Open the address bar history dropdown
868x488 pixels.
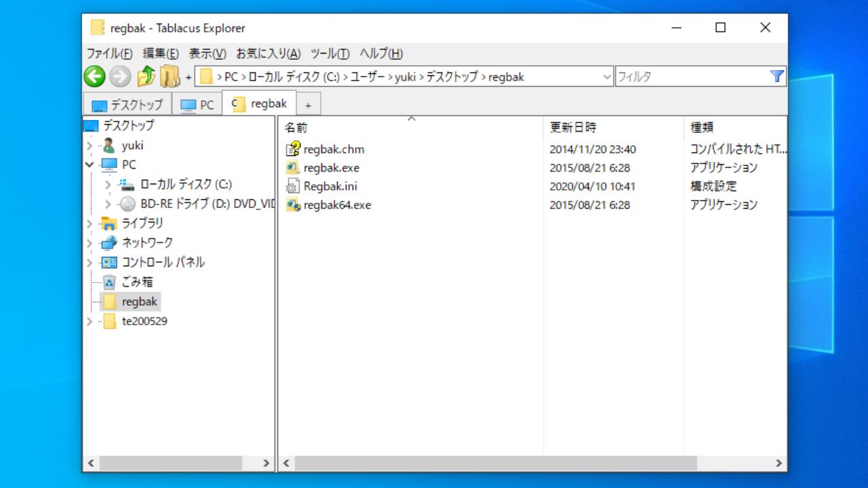coord(607,77)
